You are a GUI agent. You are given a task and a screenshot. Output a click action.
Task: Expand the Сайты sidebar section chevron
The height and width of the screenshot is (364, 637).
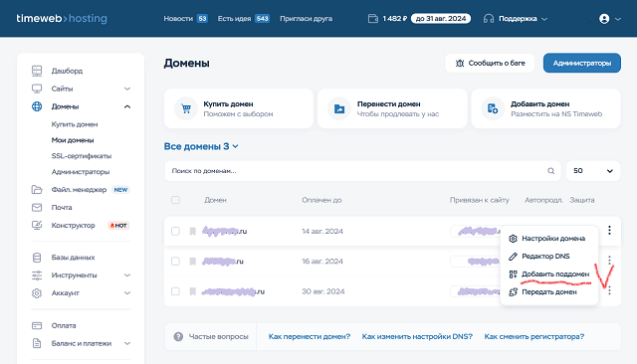[x=127, y=89]
